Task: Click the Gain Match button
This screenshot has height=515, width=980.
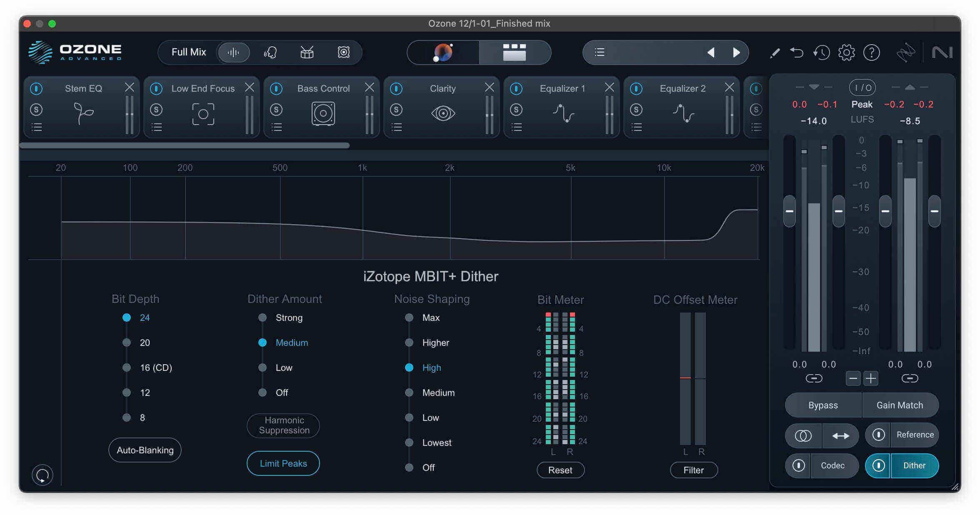Action: (900, 405)
